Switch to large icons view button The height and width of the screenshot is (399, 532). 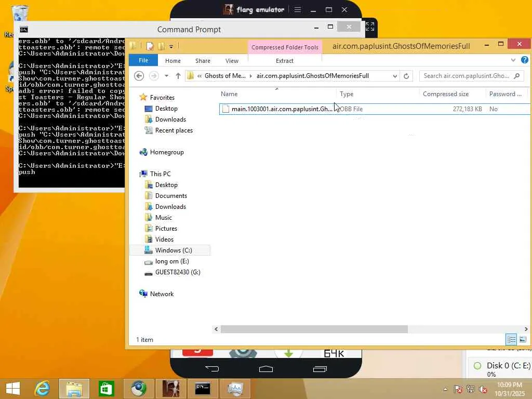click(x=523, y=339)
